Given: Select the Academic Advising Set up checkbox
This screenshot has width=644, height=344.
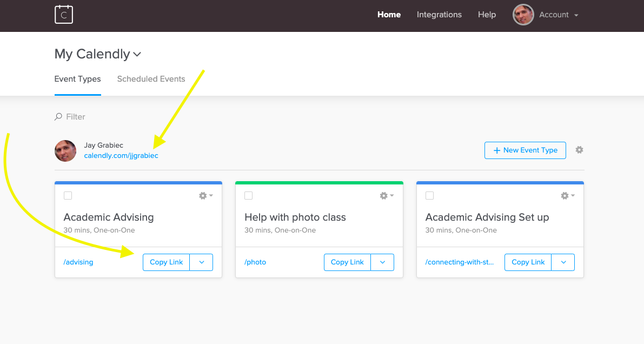Looking at the screenshot, I should click(430, 196).
